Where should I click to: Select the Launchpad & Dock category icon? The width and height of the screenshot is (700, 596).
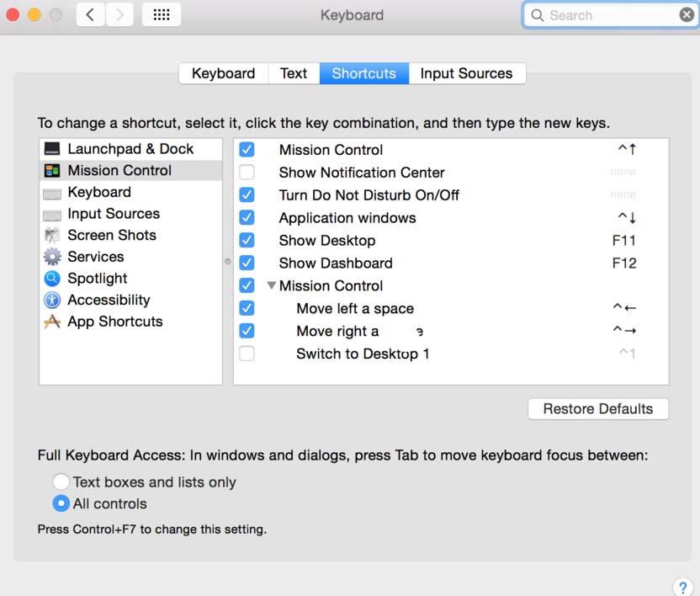click(x=52, y=149)
